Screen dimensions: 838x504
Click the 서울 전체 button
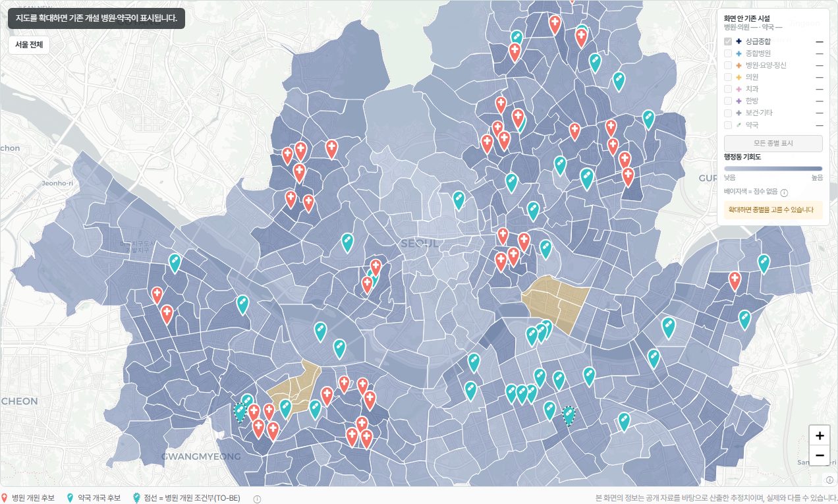pos(29,45)
